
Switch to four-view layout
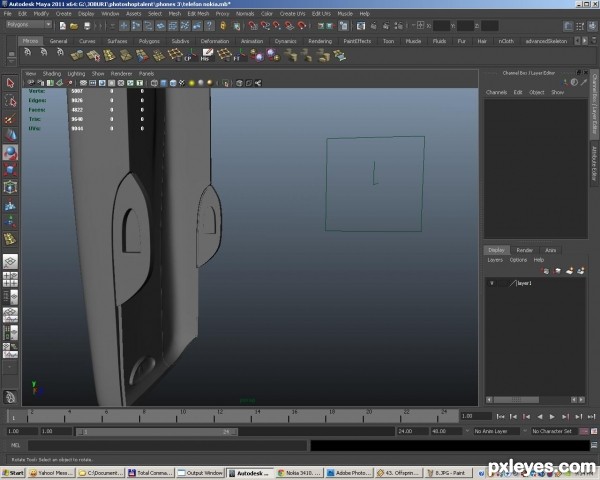coord(10,279)
